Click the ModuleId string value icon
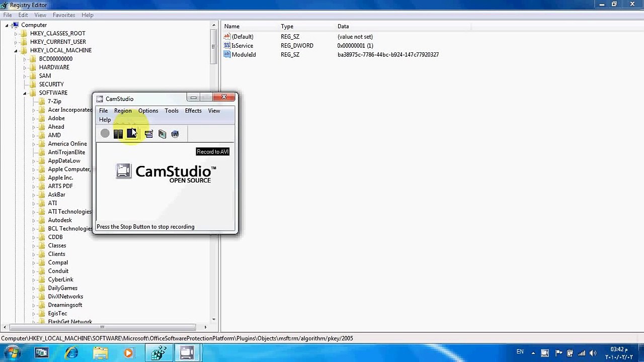Screen dimensions: 644x362 point(227,54)
